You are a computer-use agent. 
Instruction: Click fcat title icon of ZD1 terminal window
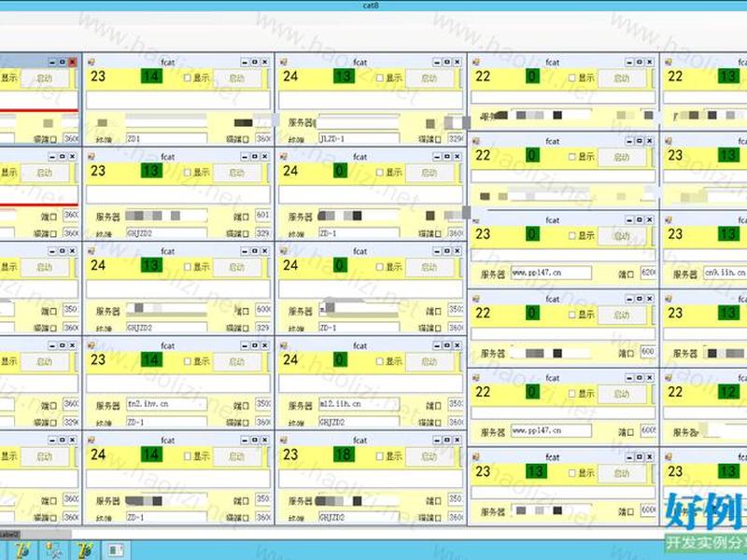[x=92, y=62]
